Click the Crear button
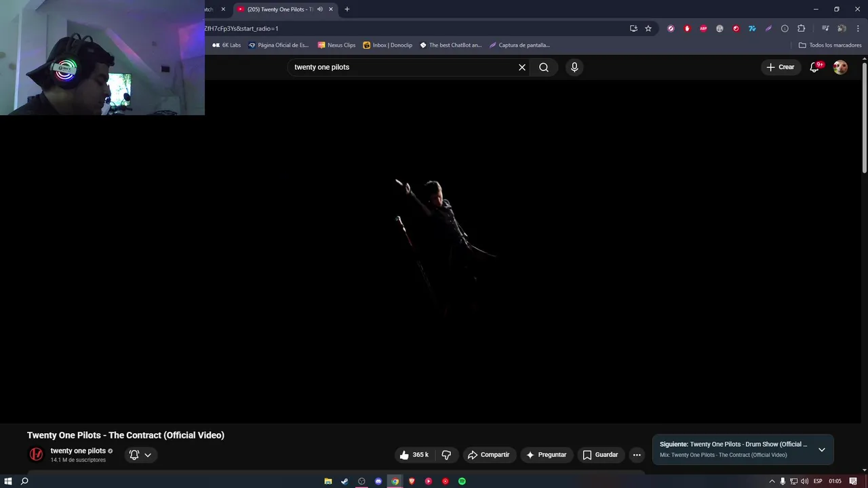 [x=781, y=67]
